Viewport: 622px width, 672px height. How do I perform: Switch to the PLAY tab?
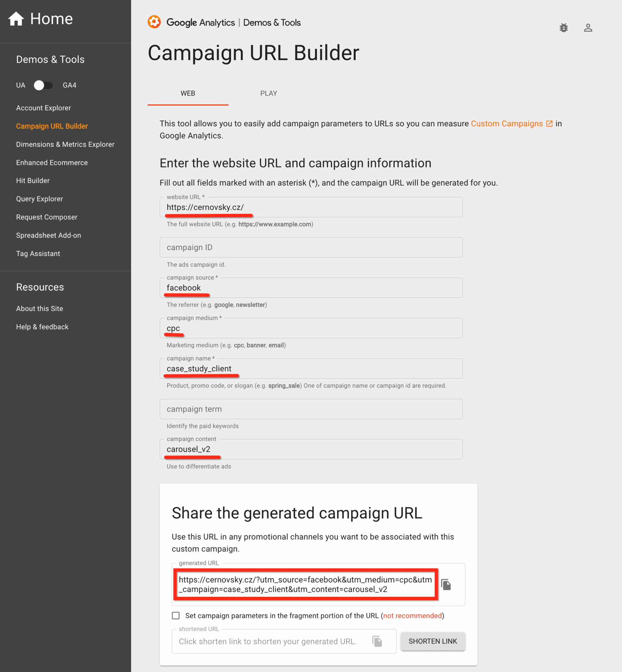(268, 93)
